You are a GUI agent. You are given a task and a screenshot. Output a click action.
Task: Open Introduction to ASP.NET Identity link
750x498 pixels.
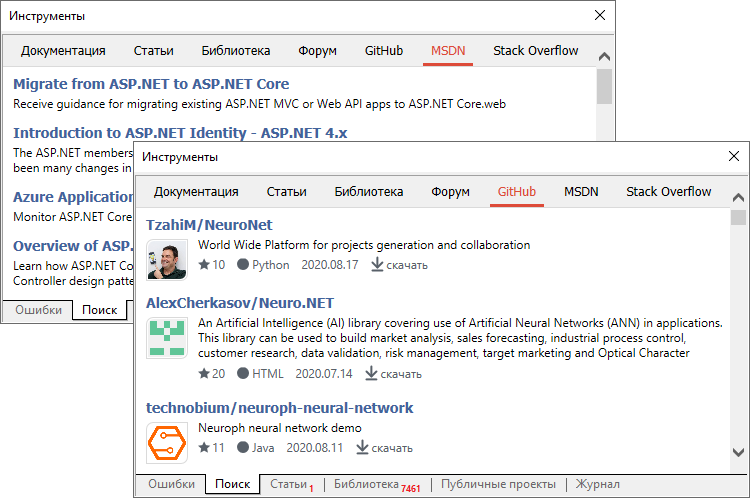coord(180,133)
